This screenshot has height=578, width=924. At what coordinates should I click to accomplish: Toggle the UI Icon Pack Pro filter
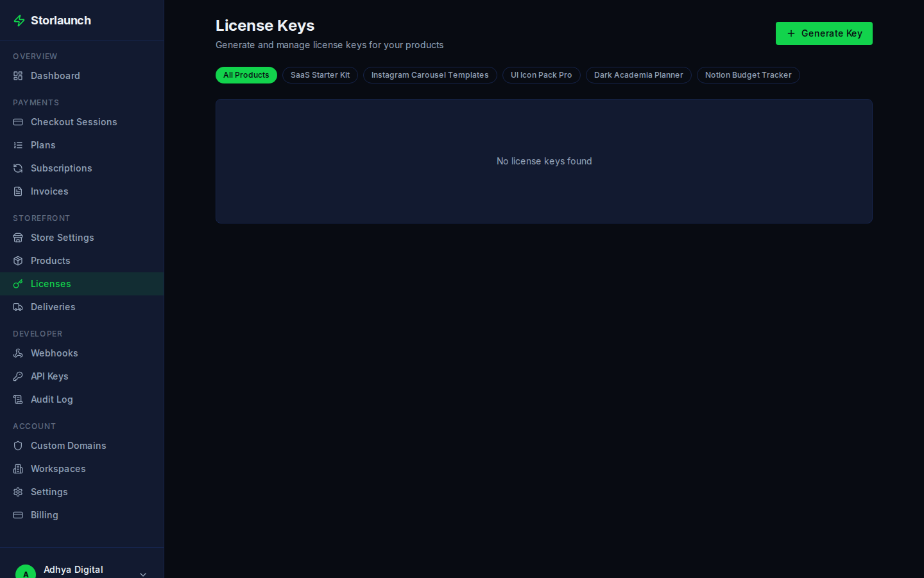coord(541,75)
